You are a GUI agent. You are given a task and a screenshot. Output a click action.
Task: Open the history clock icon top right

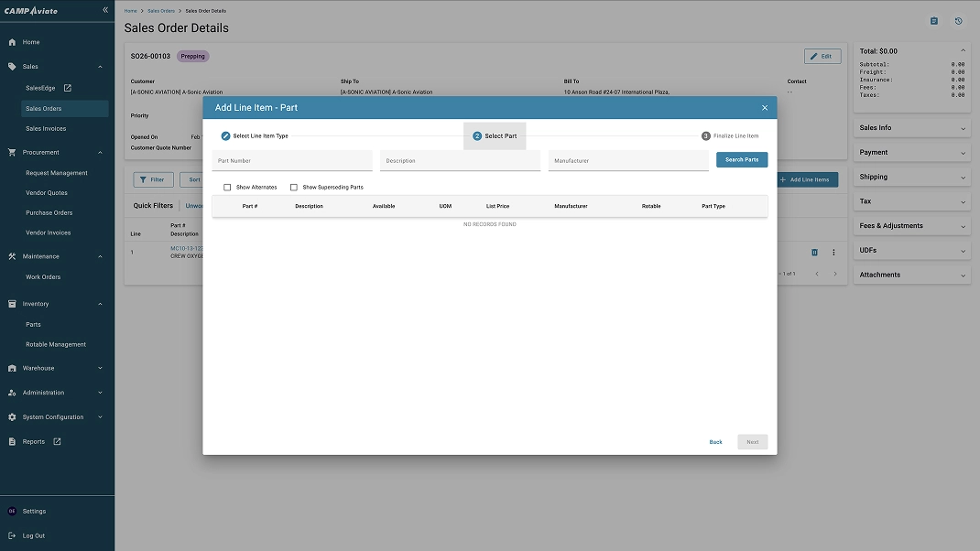click(x=958, y=21)
